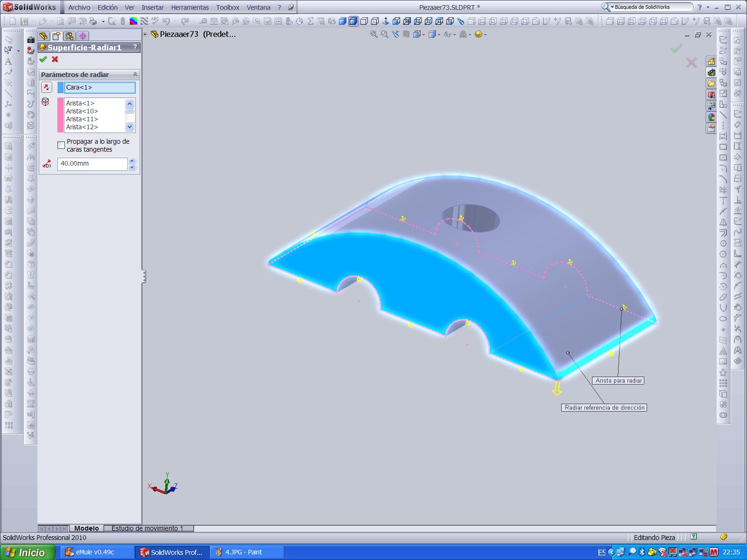
Task: Click the help question mark in Superficie-Radiar1 header
Action: click(135, 47)
